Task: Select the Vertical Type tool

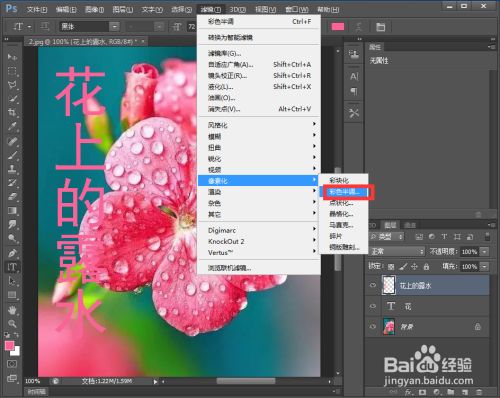Action: pyautogui.click(x=12, y=267)
